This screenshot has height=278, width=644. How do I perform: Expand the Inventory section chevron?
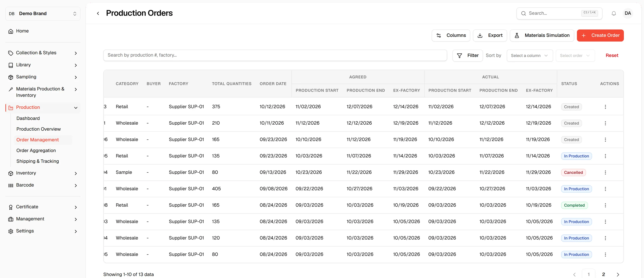76,173
